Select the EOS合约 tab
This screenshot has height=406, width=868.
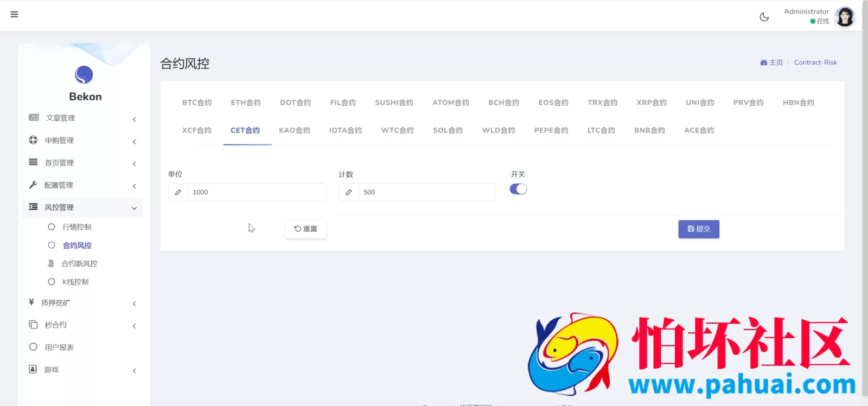pos(553,102)
